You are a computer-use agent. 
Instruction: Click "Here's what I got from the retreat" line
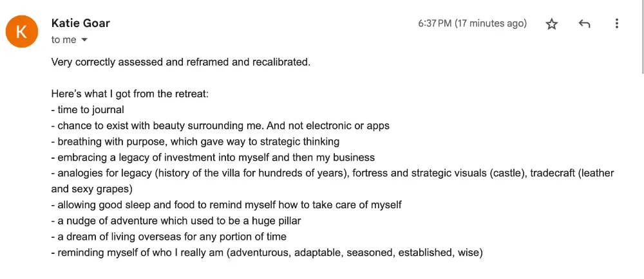129,94
